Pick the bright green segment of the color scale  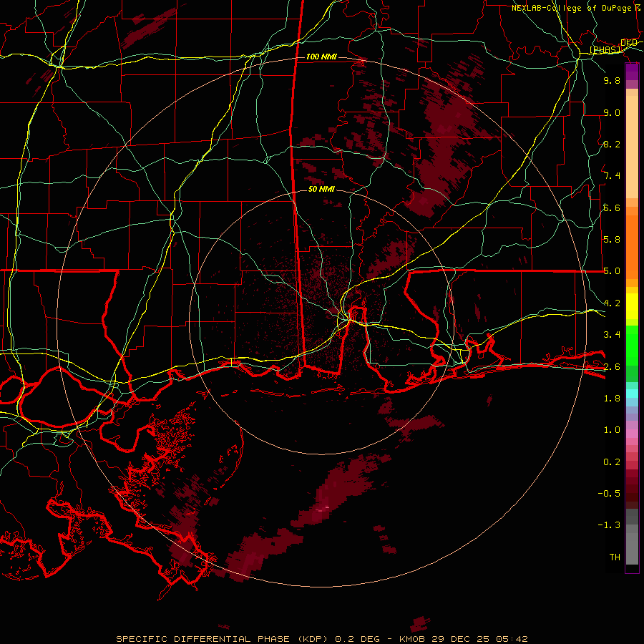coord(632,346)
